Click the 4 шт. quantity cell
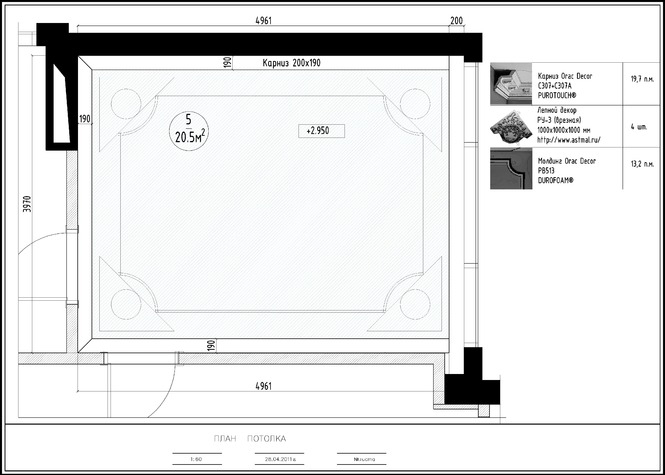Image resolution: width=665 pixels, height=475 pixels. click(x=642, y=127)
